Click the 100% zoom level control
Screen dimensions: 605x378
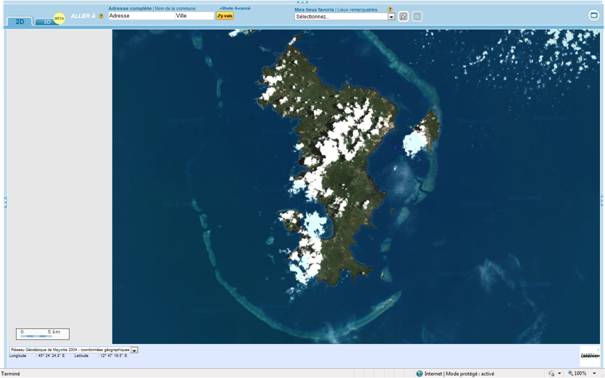click(x=578, y=373)
